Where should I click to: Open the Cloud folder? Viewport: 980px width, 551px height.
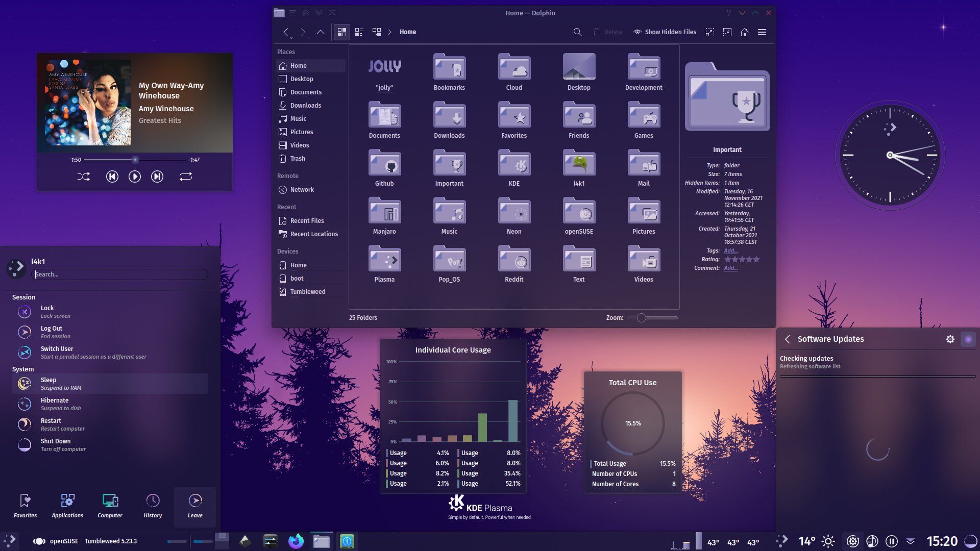tap(514, 72)
